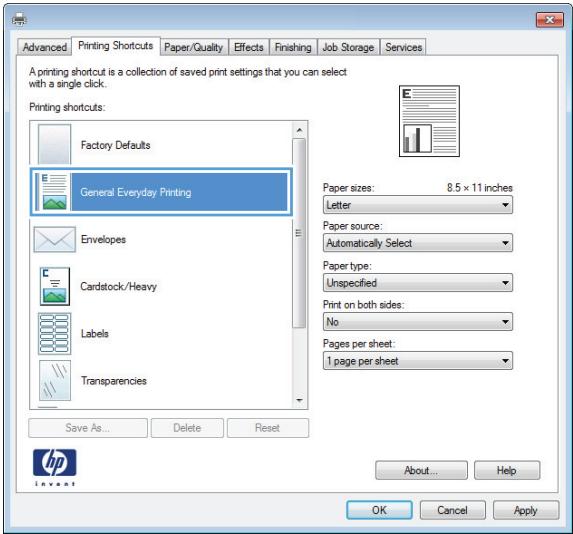Screen dimensions: 573x534
Task: Click the page layout preview thumbnail
Action: click(x=429, y=121)
